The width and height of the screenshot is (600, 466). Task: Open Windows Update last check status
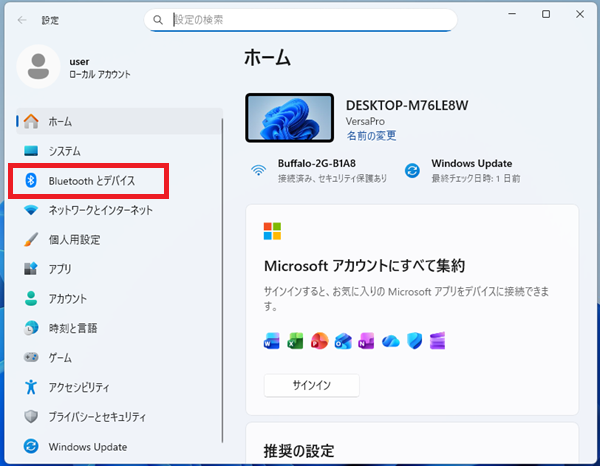463,170
